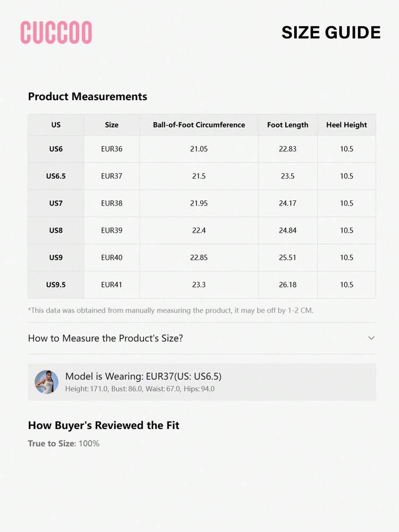Open How to Measure the Product's Size

coord(202,338)
